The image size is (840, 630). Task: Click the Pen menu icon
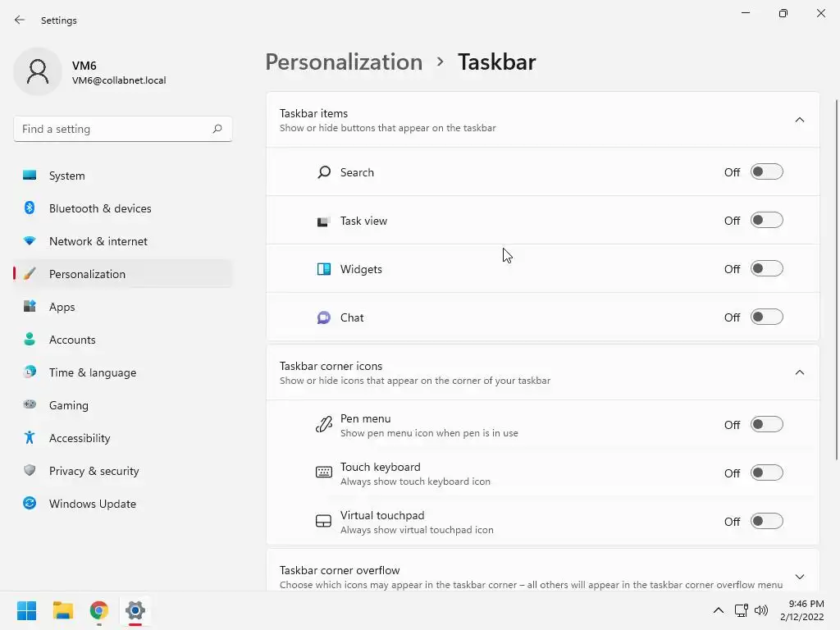point(323,425)
